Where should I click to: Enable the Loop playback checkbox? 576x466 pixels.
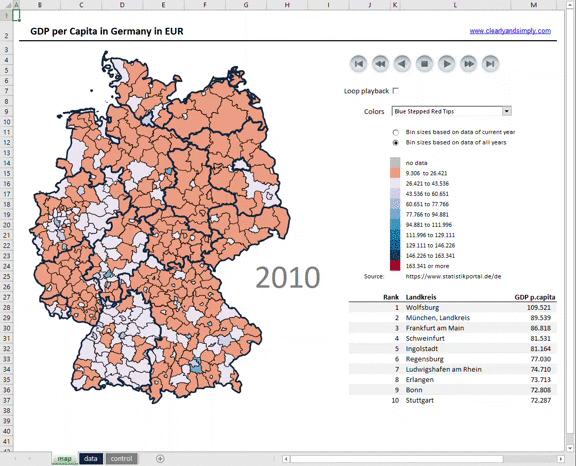396,90
